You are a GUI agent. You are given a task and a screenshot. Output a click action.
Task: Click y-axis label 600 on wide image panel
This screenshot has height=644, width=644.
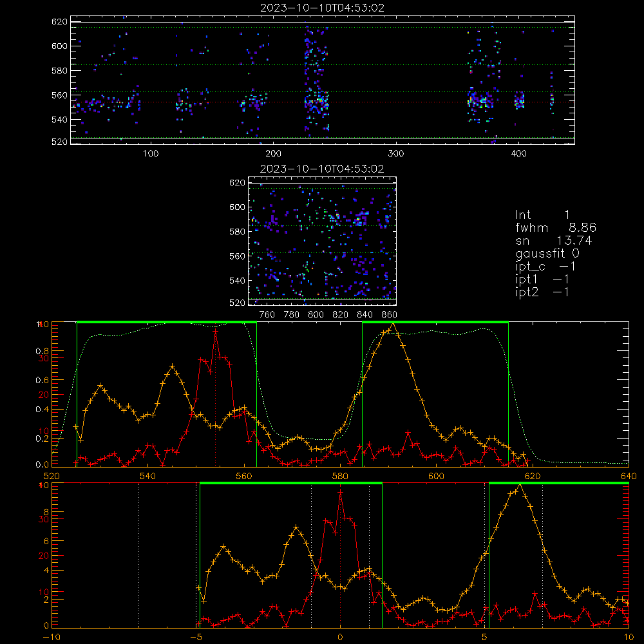[59, 46]
